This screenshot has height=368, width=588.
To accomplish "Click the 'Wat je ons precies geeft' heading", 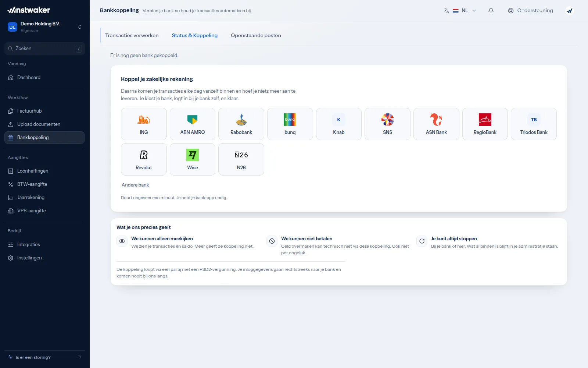I will pos(144,227).
